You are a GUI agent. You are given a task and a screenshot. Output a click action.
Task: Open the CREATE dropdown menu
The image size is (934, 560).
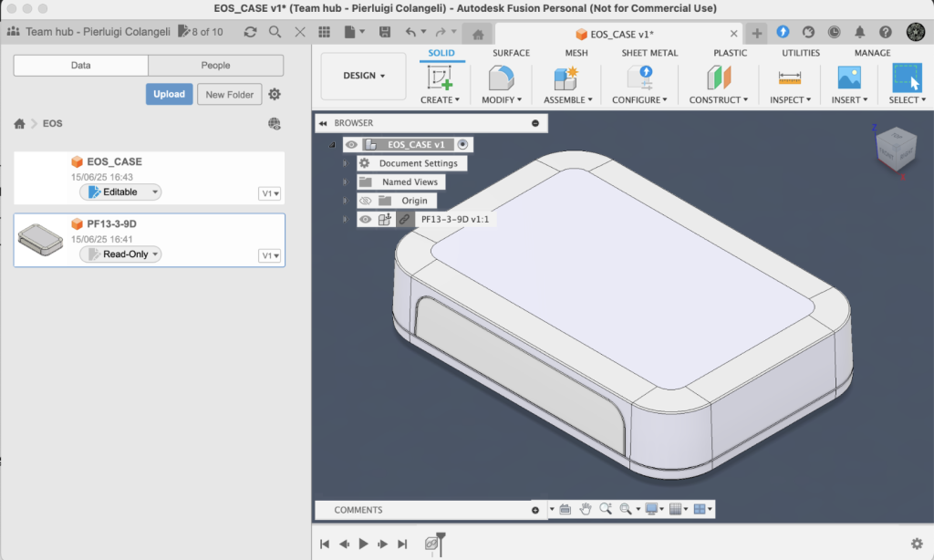pos(441,100)
